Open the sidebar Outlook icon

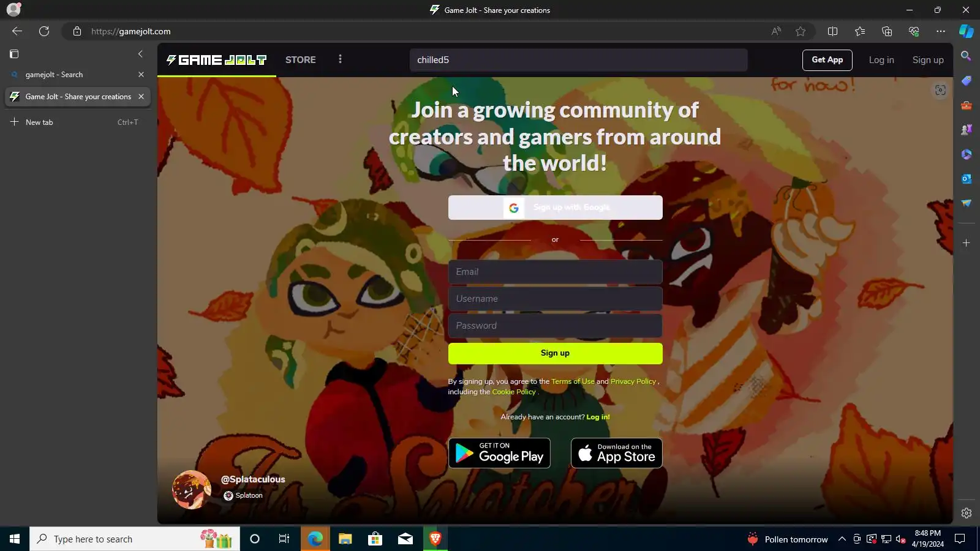click(966, 179)
